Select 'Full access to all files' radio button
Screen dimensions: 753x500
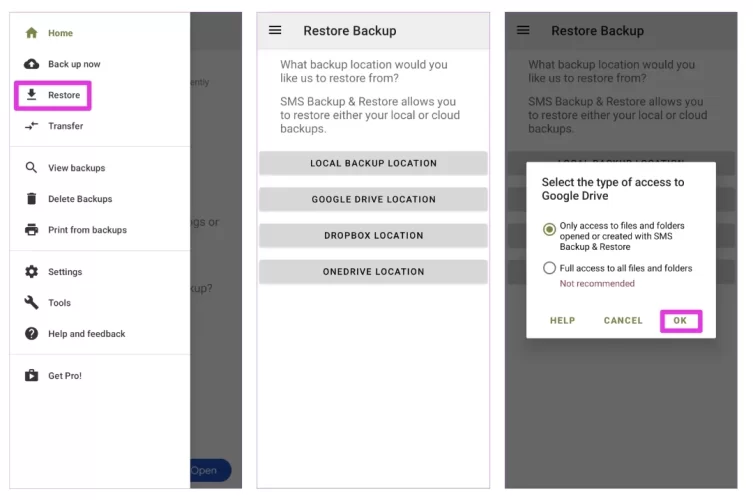[x=549, y=268]
